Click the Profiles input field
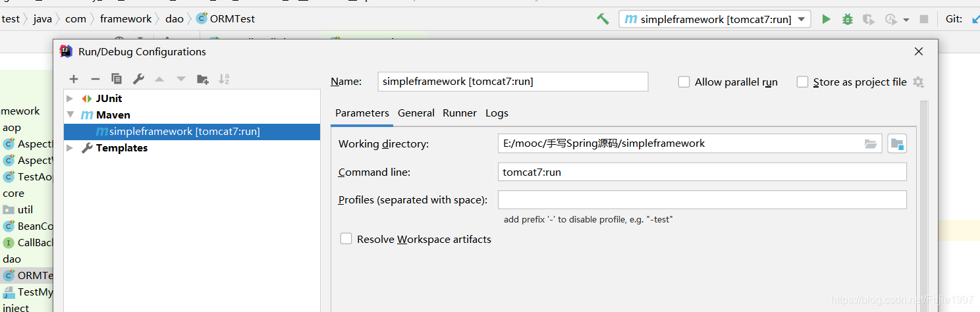 [702, 200]
